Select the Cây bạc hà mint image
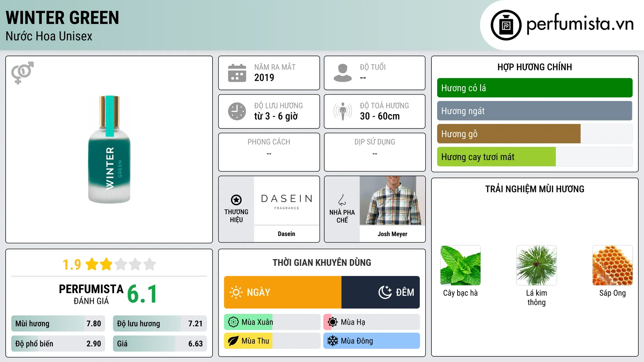The width and height of the screenshot is (644, 362). click(460, 265)
